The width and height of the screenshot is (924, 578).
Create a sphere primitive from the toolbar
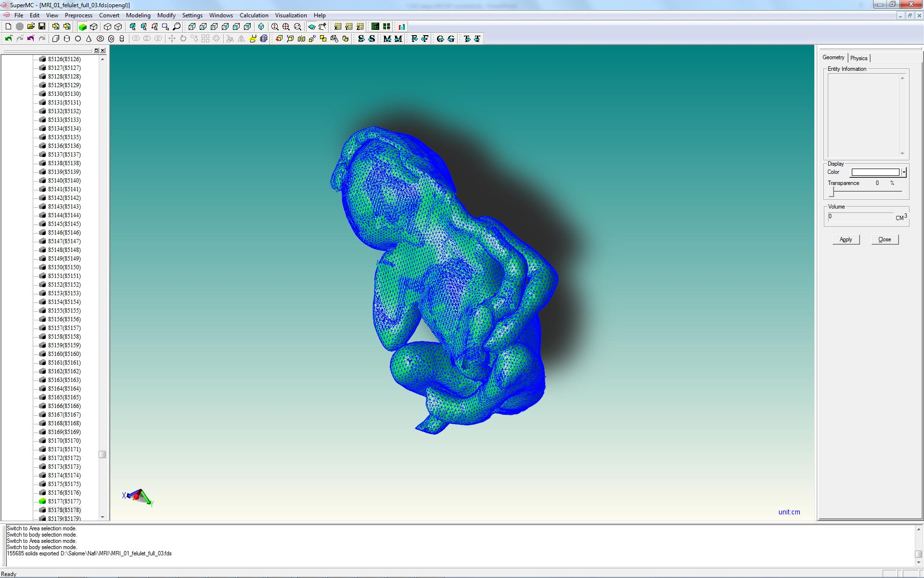pyautogui.click(x=78, y=39)
